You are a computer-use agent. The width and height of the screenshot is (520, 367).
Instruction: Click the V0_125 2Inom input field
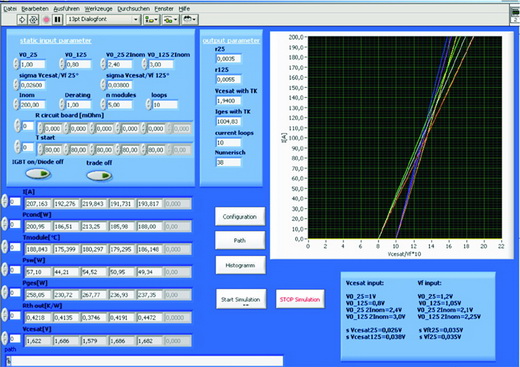click(x=161, y=64)
